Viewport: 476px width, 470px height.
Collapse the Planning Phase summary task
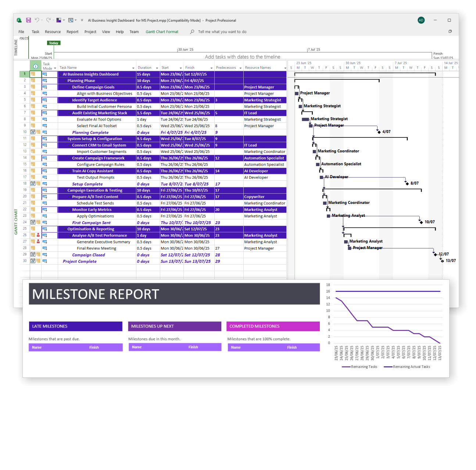coord(65,81)
